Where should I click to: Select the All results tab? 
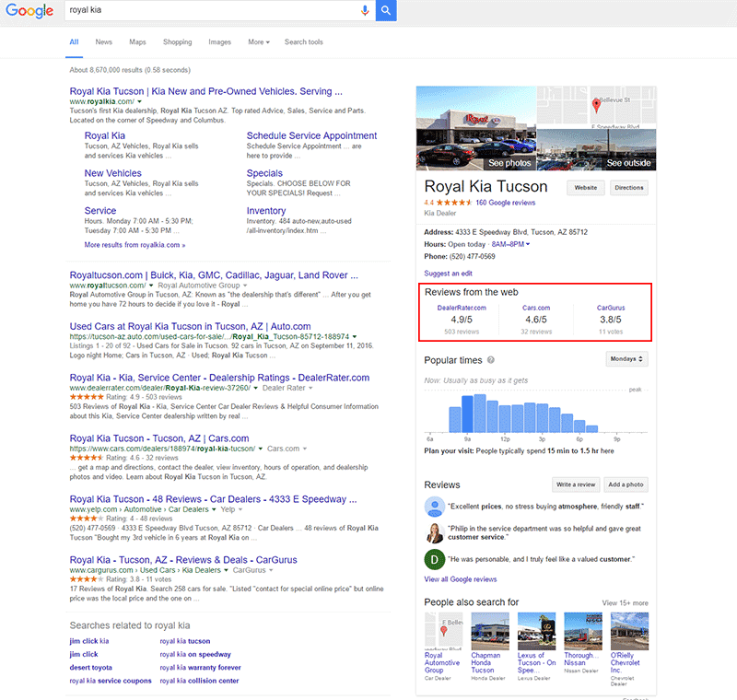click(x=75, y=41)
